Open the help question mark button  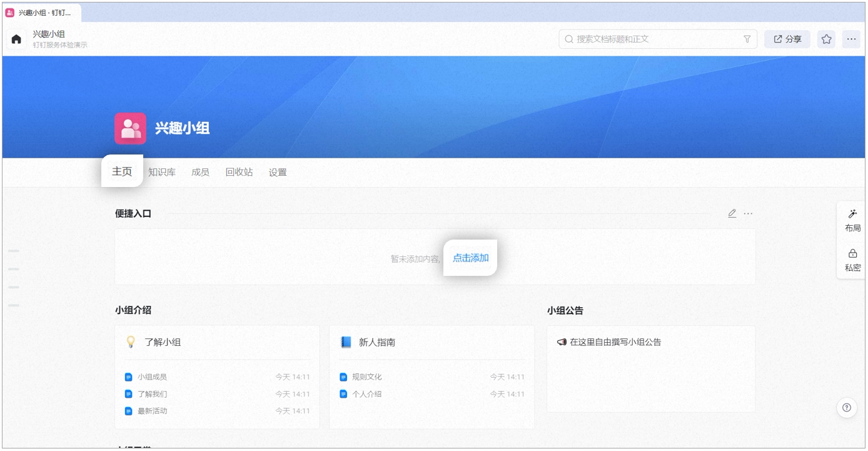tap(847, 408)
